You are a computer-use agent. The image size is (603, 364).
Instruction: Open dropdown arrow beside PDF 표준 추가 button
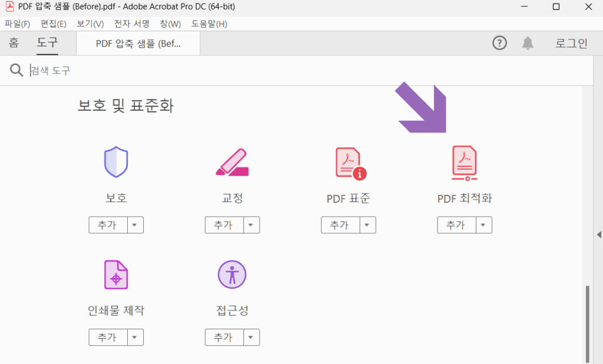coord(367,225)
